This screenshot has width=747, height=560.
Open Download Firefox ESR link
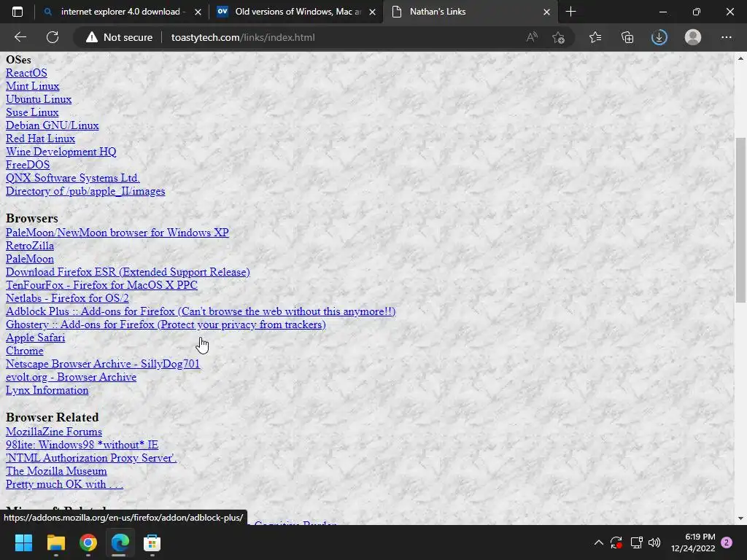pos(128,272)
